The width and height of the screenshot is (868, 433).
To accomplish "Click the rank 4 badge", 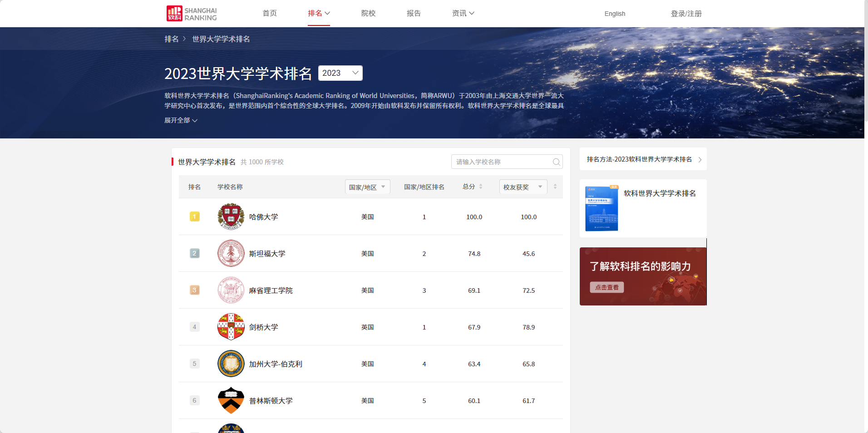I will [194, 327].
